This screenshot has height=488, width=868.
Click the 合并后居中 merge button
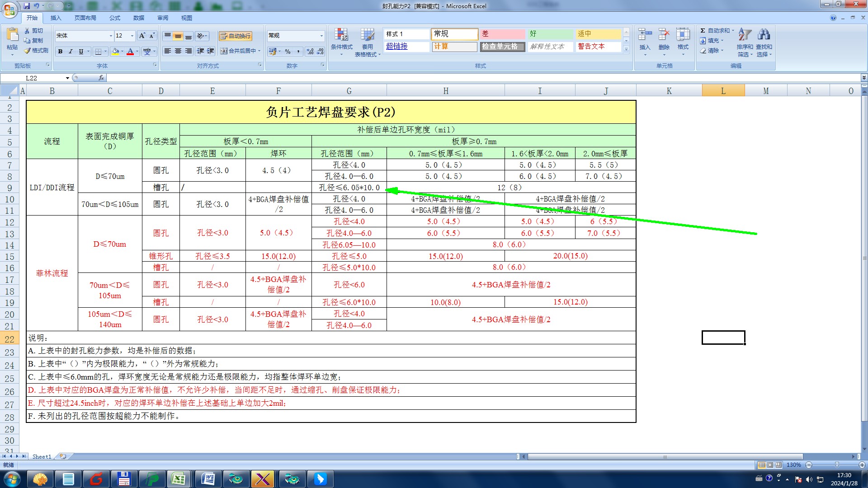[x=238, y=51]
